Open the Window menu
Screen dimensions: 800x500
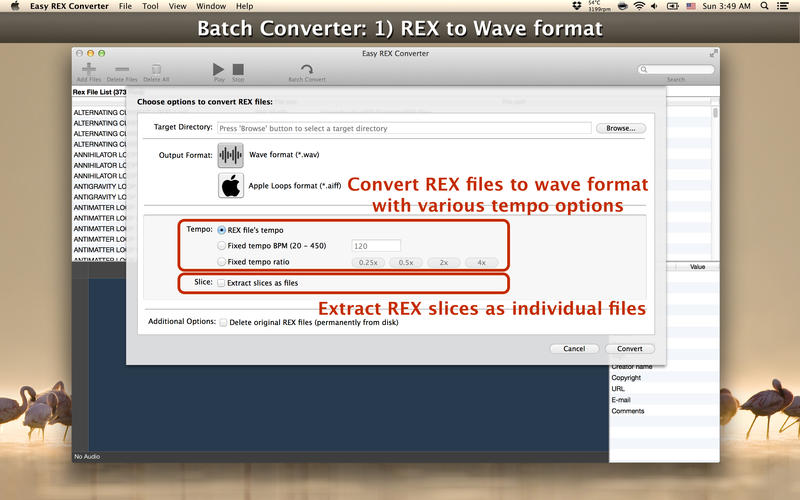(211, 6)
